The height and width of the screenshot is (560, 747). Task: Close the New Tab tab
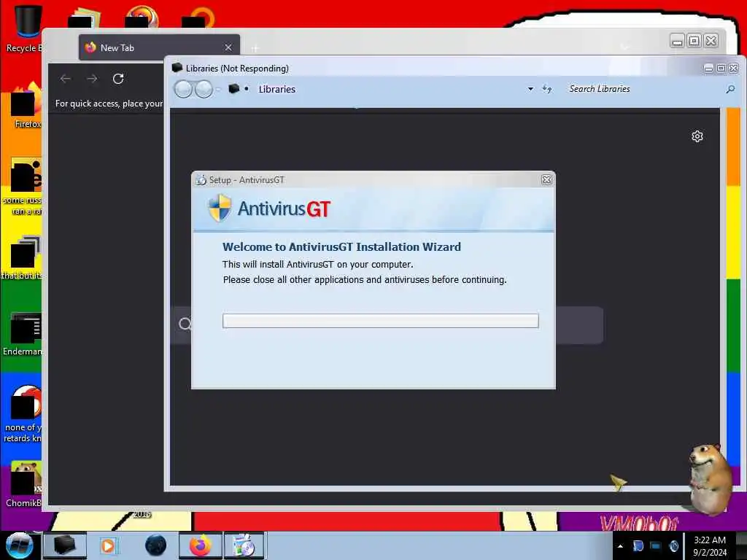[228, 47]
